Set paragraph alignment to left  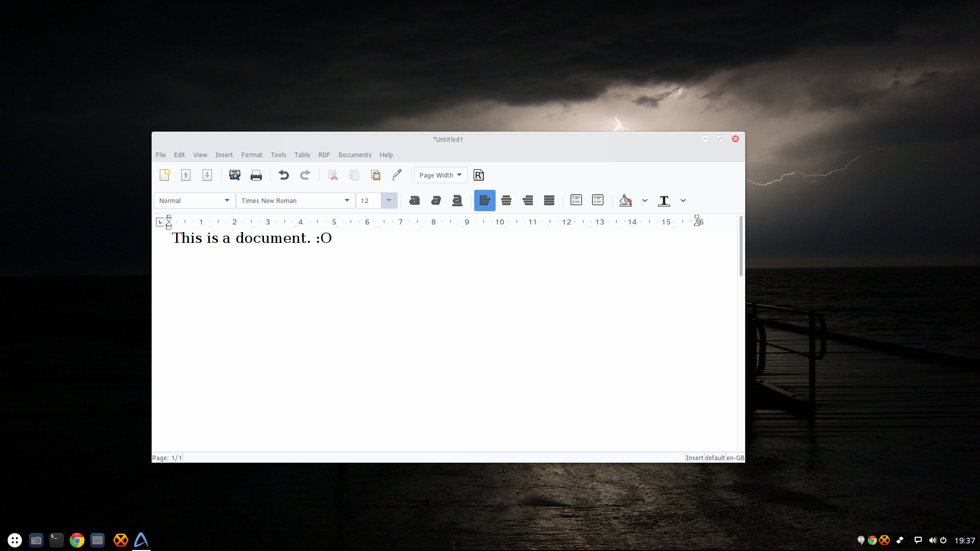(485, 201)
